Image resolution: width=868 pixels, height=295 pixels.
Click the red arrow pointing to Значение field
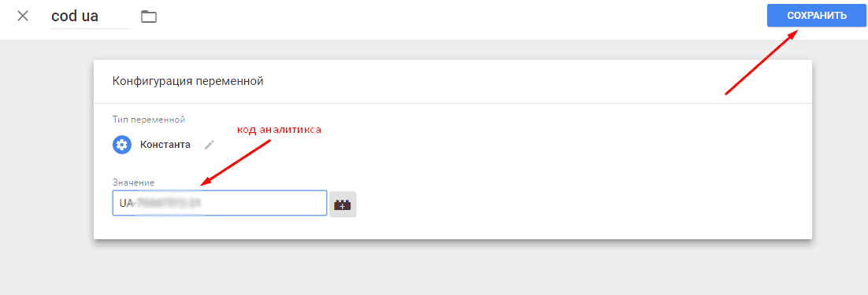[x=236, y=161]
